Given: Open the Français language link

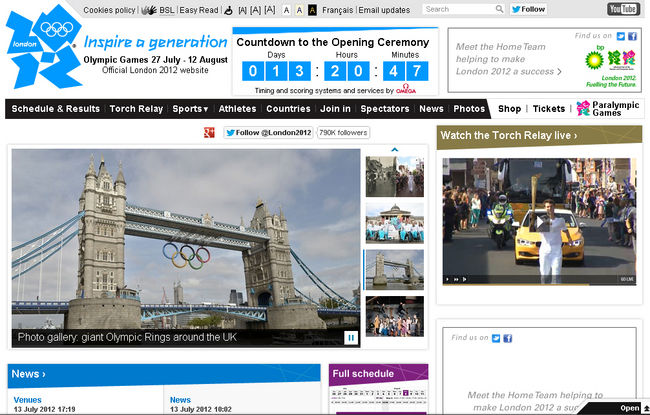Looking at the screenshot, I should (337, 10).
